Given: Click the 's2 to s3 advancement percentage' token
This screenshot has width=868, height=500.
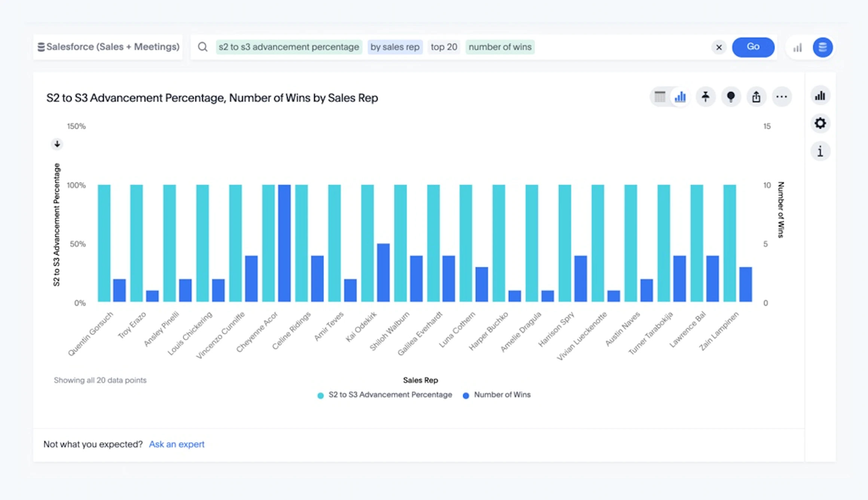Looking at the screenshot, I should (289, 47).
